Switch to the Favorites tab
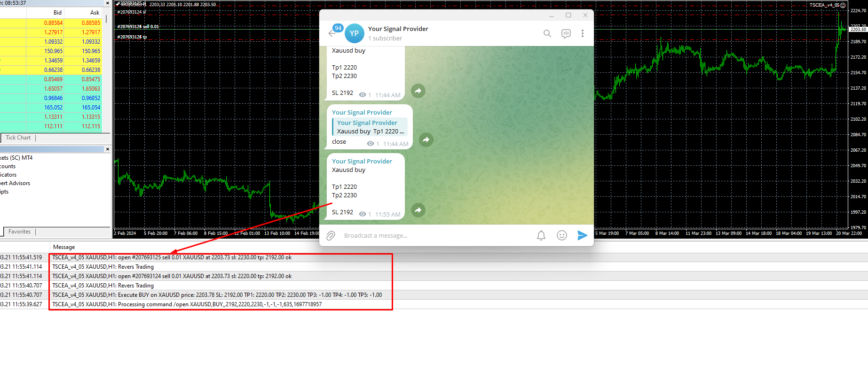This screenshot has width=868, height=380. (19, 232)
